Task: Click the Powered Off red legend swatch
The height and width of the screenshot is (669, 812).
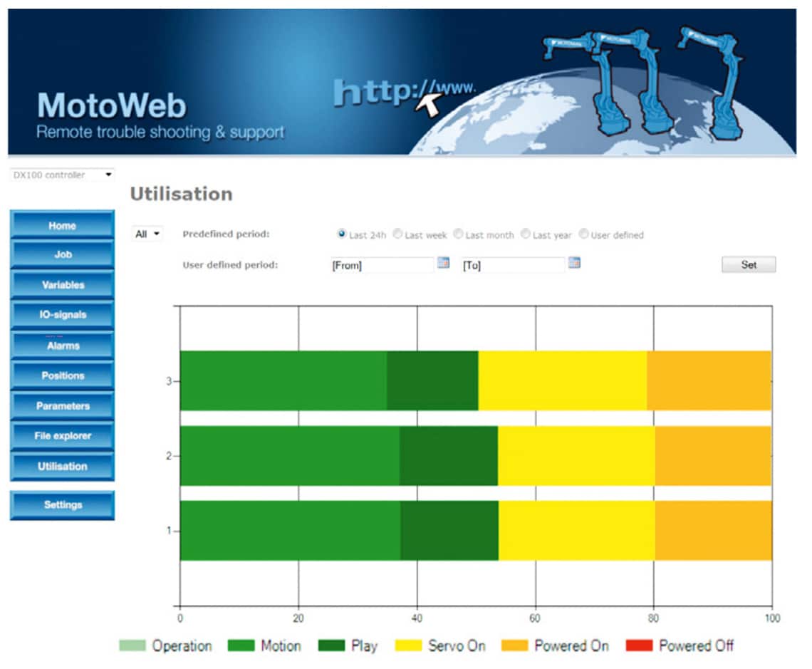Action: (638, 646)
